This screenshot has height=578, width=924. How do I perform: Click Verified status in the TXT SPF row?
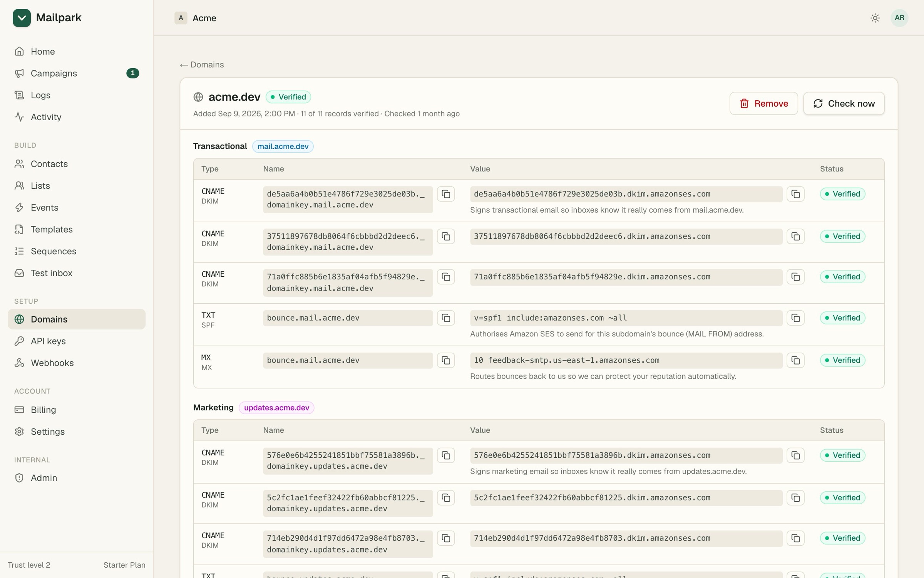(x=842, y=318)
